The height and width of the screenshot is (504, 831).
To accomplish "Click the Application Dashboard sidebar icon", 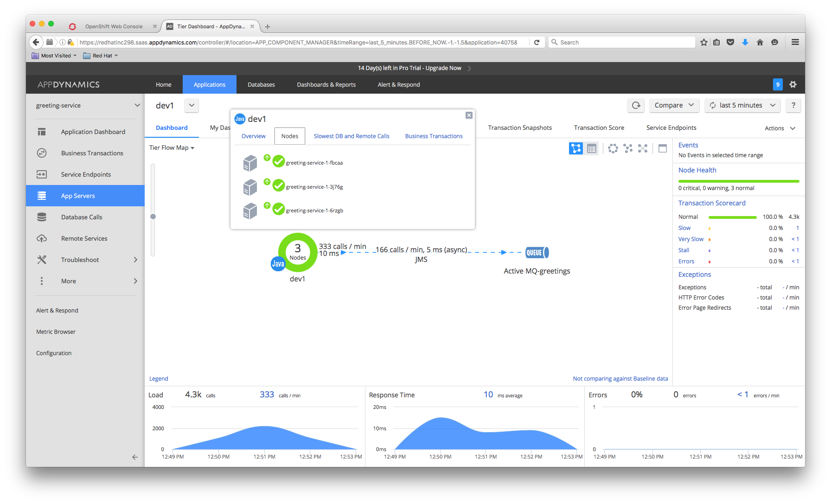I will (42, 132).
